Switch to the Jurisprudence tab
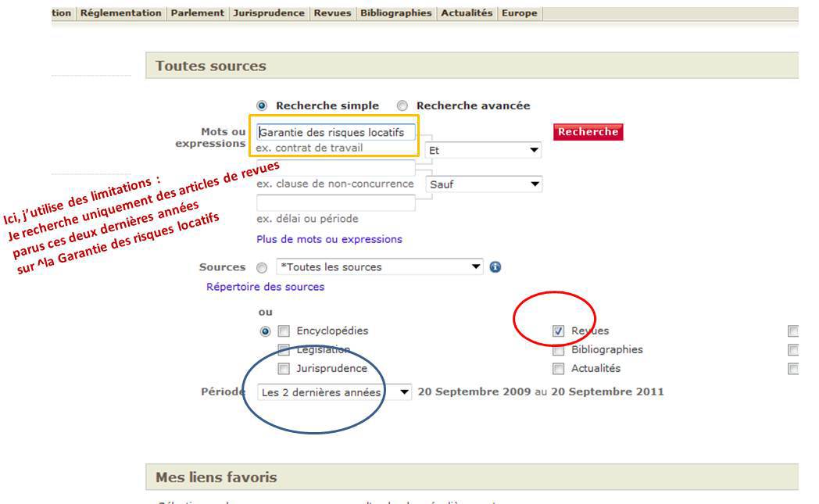The width and height of the screenshot is (819, 504). coord(269,13)
